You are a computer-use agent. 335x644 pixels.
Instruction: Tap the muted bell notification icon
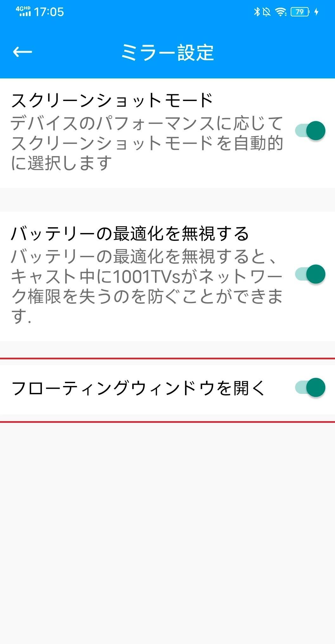click(267, 12)
